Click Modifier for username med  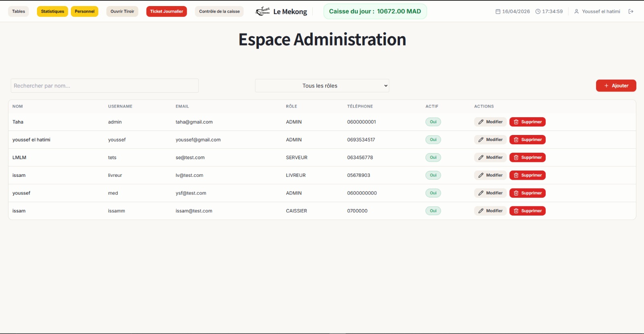[x=490, y=193]
